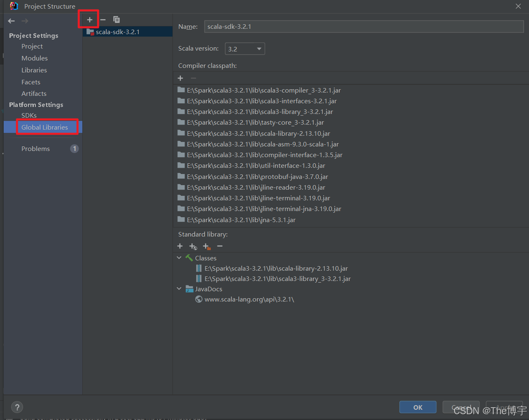
Task: Click the Project Settings section header
Action: (34, 36)
